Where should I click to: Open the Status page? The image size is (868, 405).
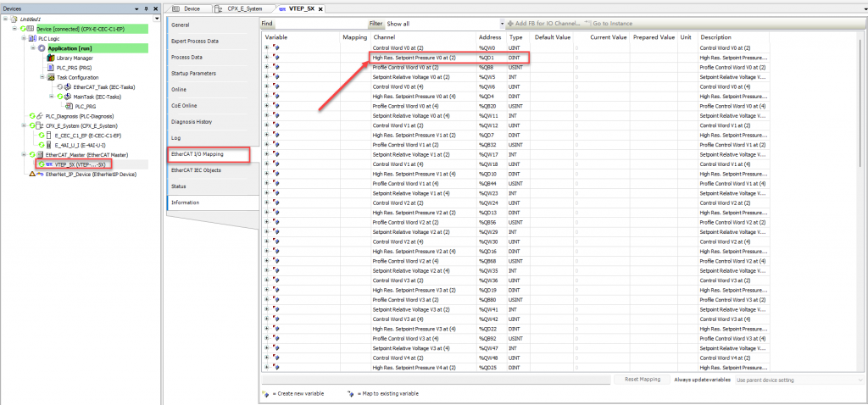(x=213, y=186)
